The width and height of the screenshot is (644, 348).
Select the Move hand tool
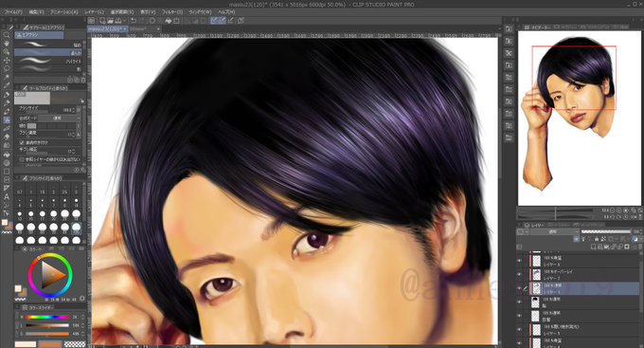(7, 44)
